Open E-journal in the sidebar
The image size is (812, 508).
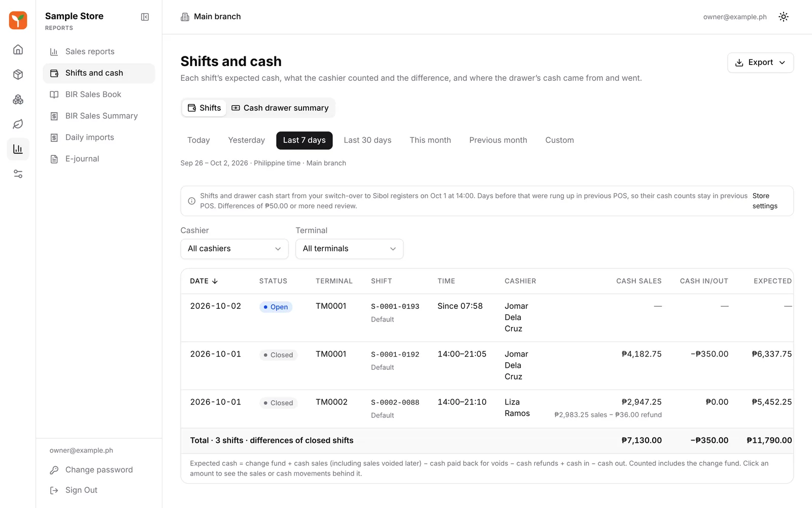(x=99, y=159)
